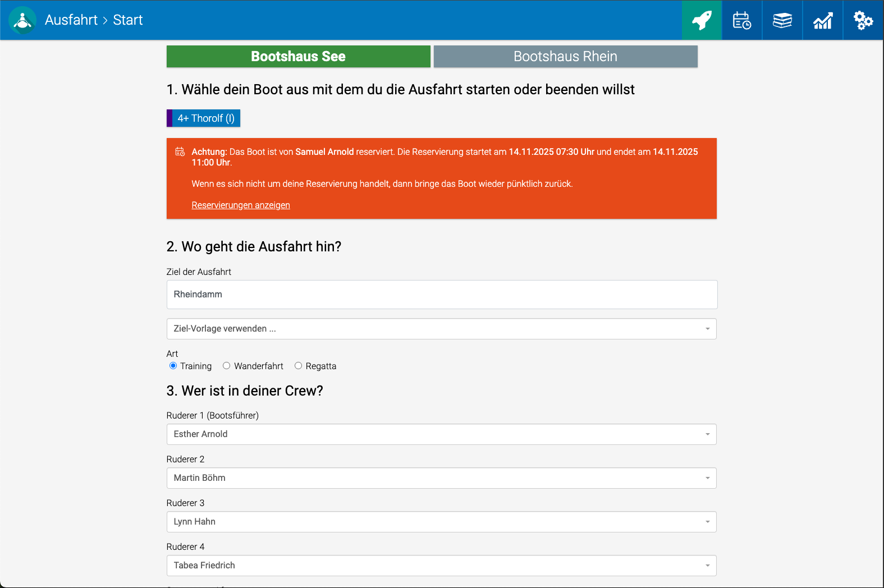Click the calendar icon in the warning
The height and width of the screenshot is (588, 884).
(x=180, y=151)
